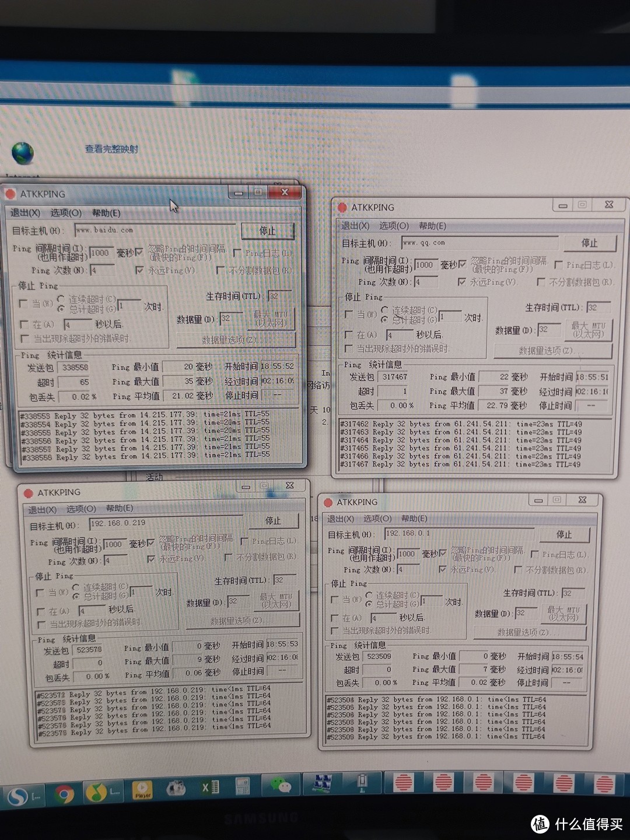Image resolution: width=630 pixels, height=840 pixels.
Task: Select 总计超时 radio in qq.com window
Action: coord(384,320)
